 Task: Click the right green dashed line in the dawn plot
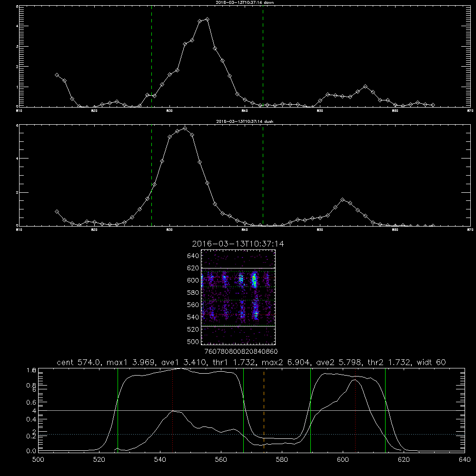coord(263,56)
